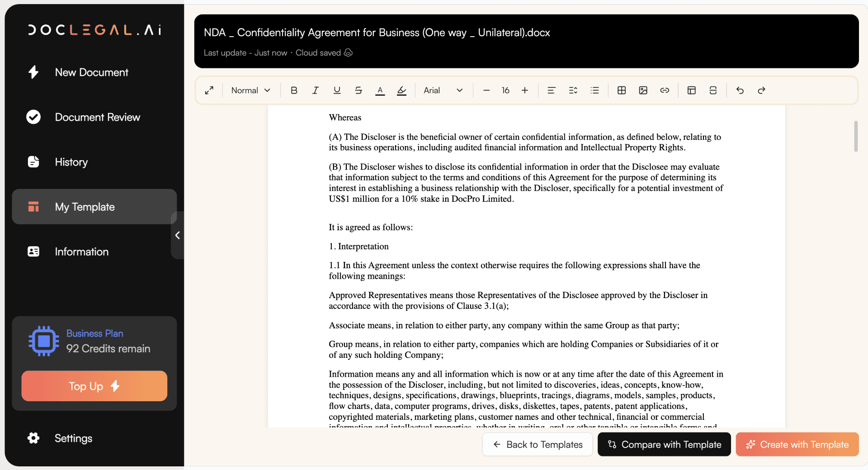868x470 pixels.
Task: Click the 'Last update - Just now' text
Action: (x=245, y=52)
